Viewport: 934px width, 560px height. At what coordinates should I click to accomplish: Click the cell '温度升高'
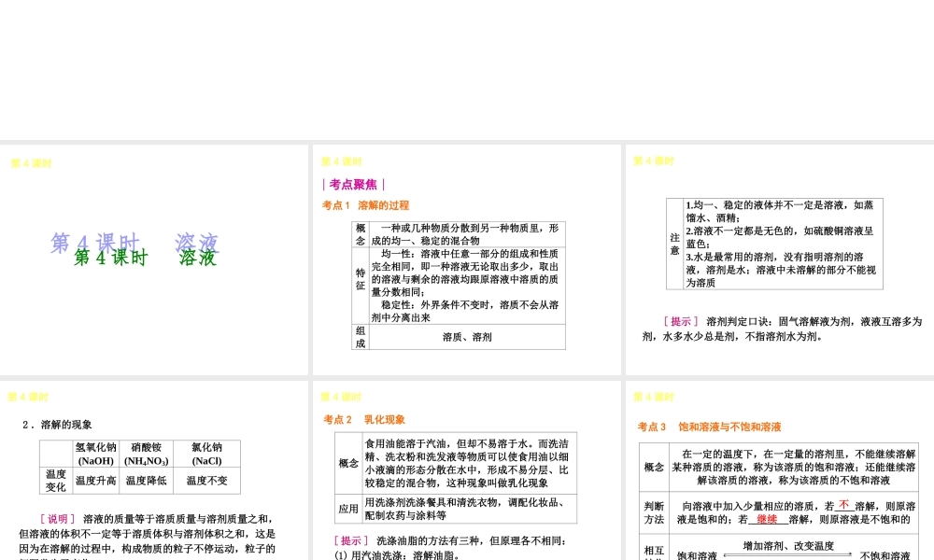[x=96, y=481]
